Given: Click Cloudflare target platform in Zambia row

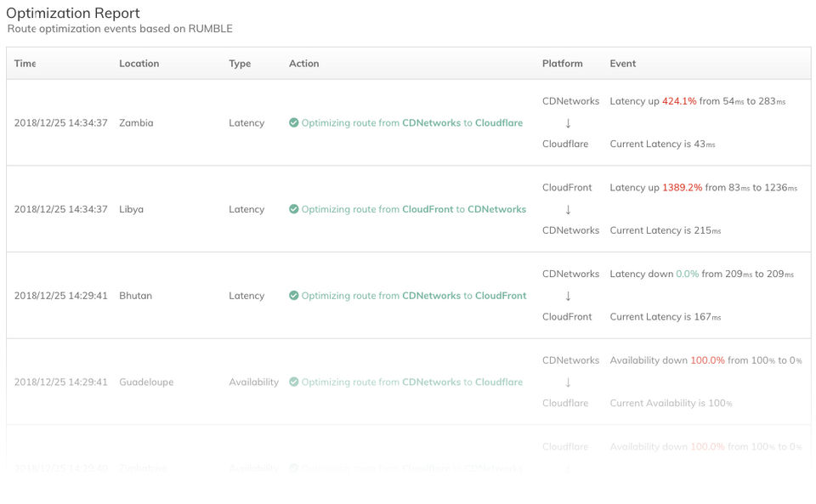Looking at the screenshot, I should (565, 144).
